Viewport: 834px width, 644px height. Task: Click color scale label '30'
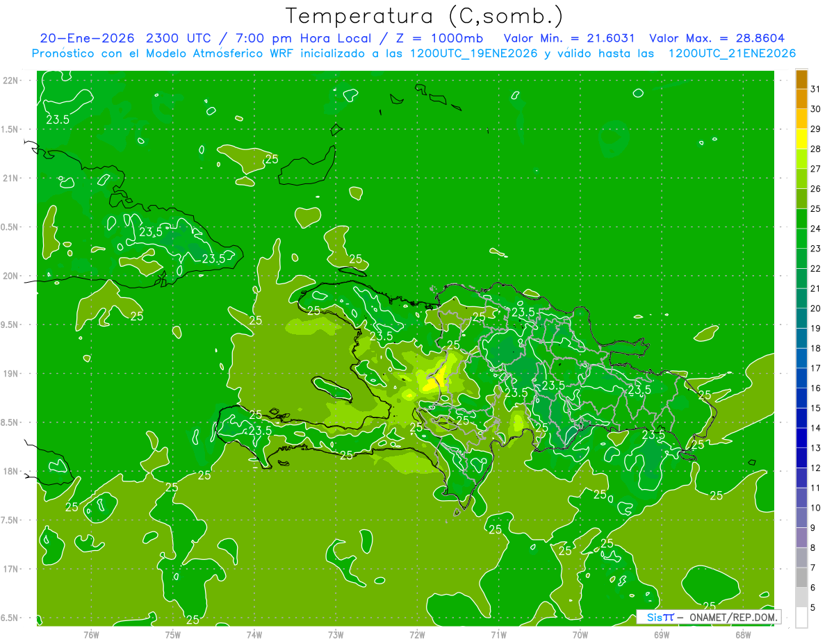click(x=815, y=109)
